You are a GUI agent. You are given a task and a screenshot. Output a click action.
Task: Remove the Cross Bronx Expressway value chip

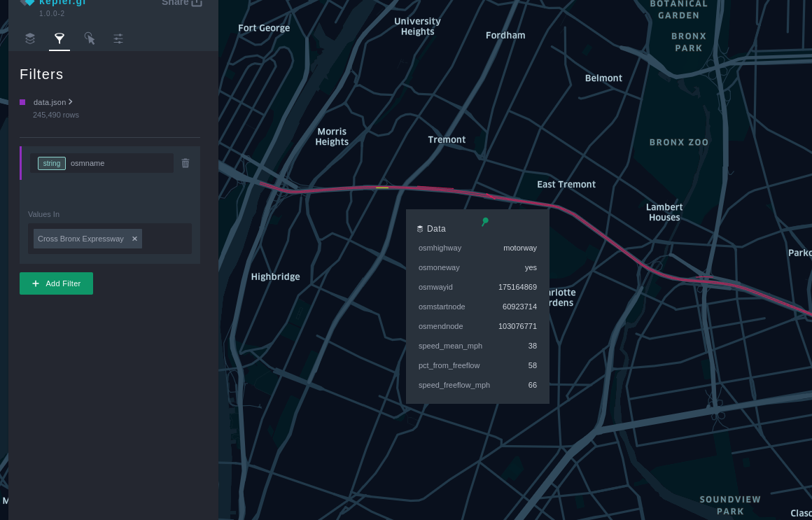point(134,239)
